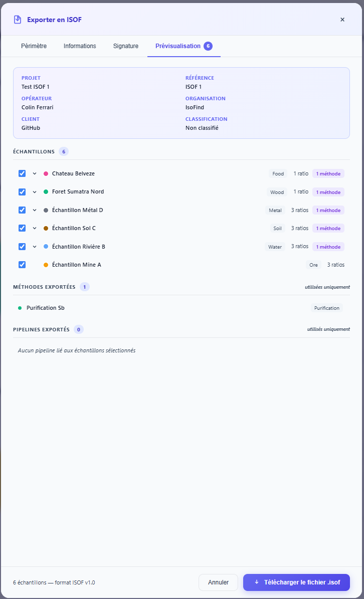The width and height of the screenshot is (364, 599).
Task: Click the 1 méthode badge for Échantillon Sol C
Action: pyautogui.click(x=328, y=228)
